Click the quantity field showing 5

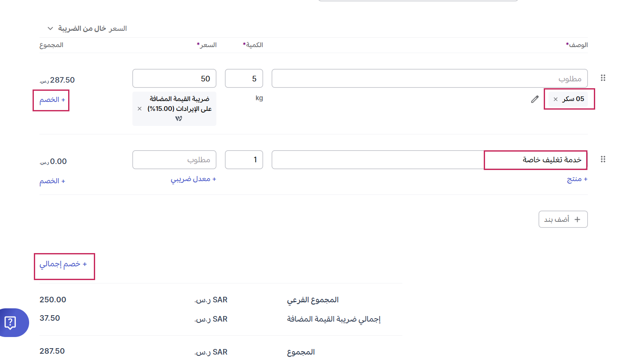click(x=244, y=79)
